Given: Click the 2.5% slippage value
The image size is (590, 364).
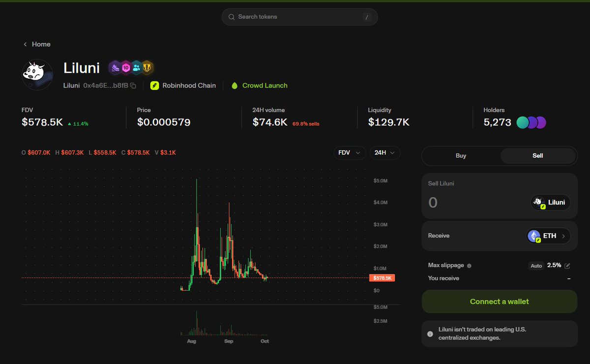Looking at the screenshot, I should point(554,265).
